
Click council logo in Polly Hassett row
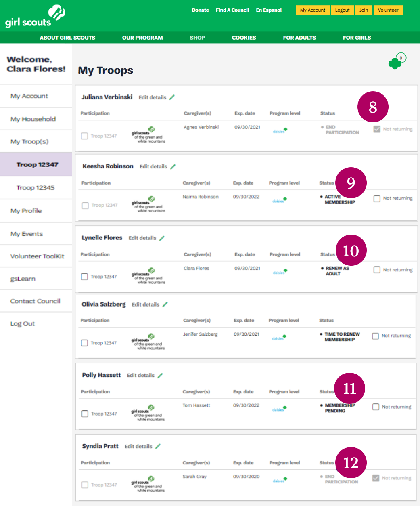[148, 413]
